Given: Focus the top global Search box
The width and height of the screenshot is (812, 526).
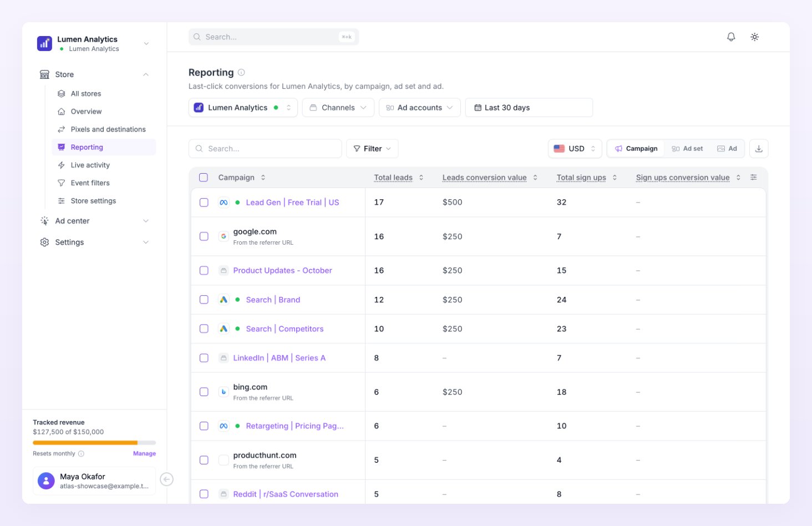Looking at the screenshot, I should coord(273,37).
